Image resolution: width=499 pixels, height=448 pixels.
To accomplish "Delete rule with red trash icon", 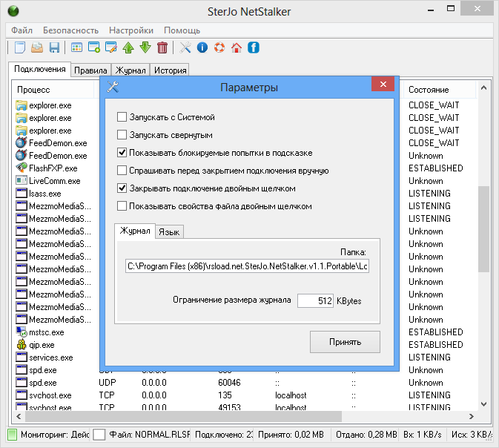I will tap(162, 47).
